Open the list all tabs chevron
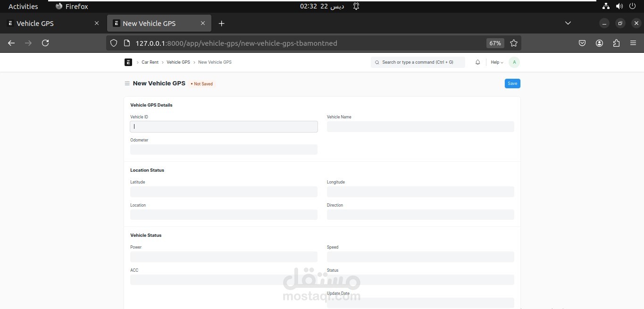 click(x=568, y=23)
